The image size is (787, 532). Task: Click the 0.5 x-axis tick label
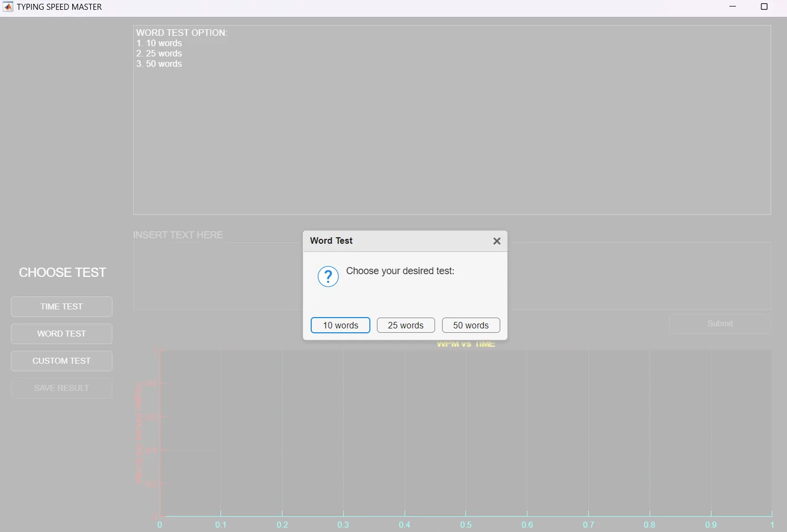(466, 525)
